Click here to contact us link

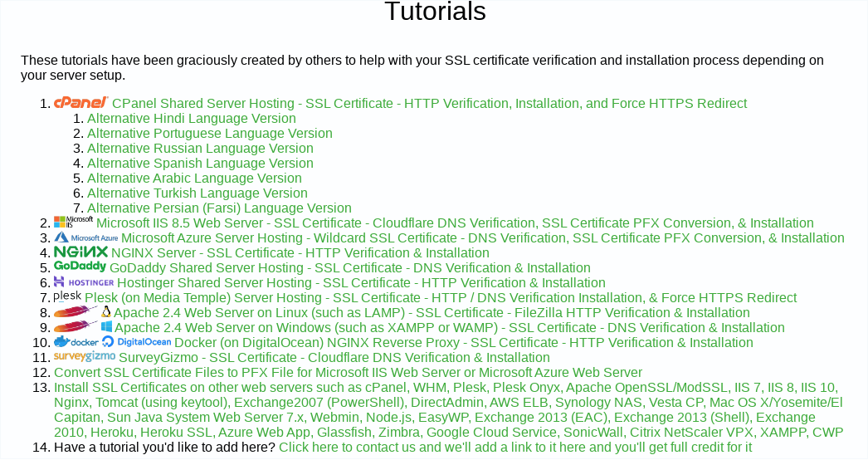tap(515, 448)
